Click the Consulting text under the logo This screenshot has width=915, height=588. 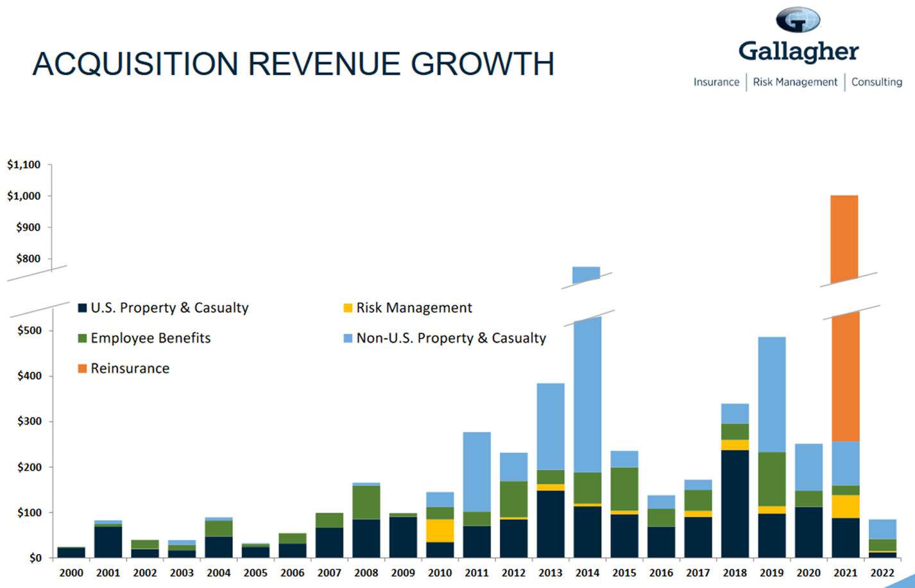(x=876, y=82)
